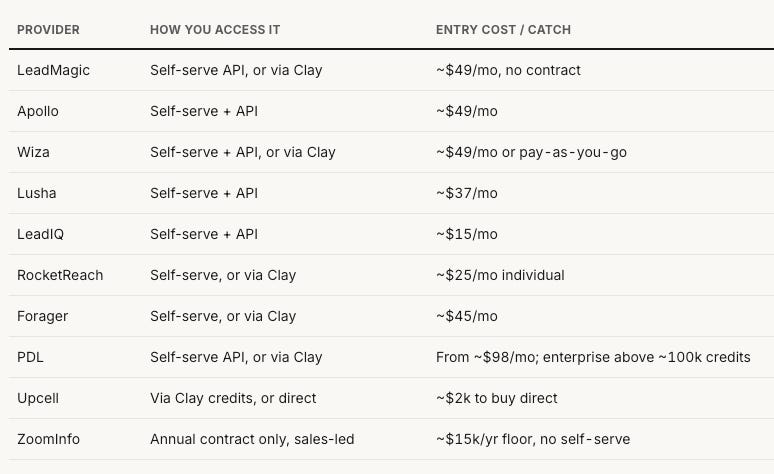
Task: Click the PROVIDER column header
Action: click(48, 30)
